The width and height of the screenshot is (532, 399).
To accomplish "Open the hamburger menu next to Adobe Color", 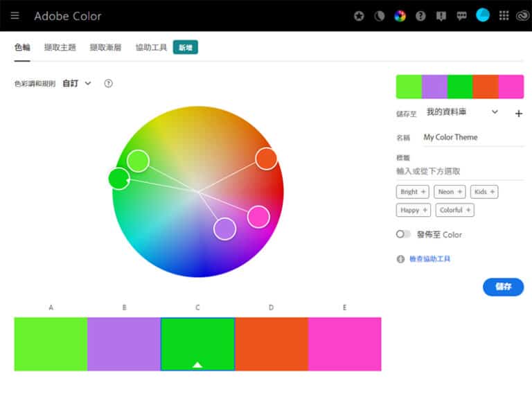I will click(x=15, y=16).
